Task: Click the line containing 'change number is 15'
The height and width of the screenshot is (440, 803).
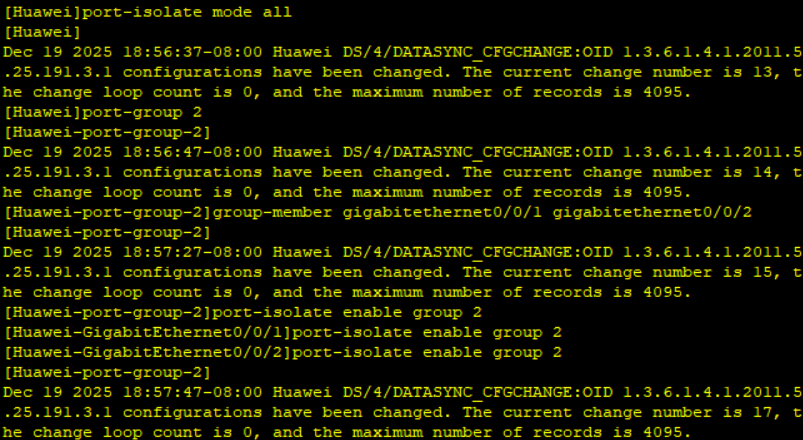Action: point(402,272)
